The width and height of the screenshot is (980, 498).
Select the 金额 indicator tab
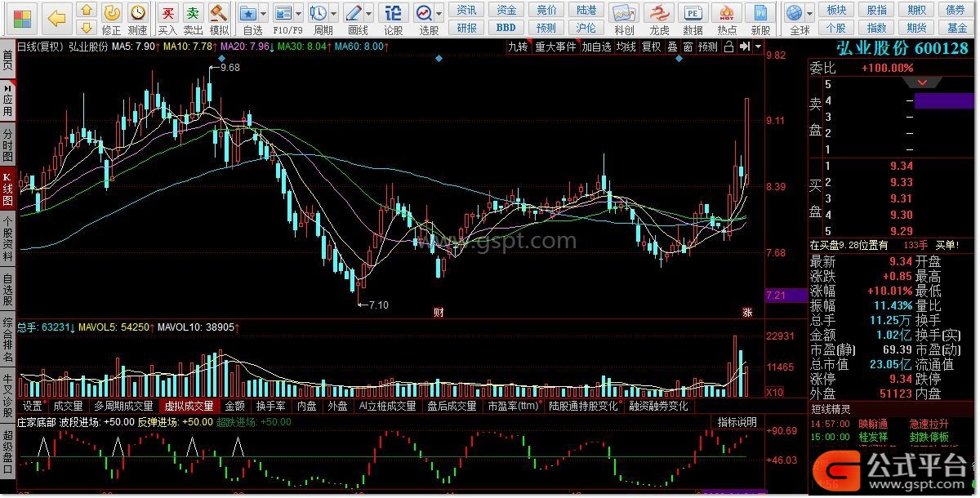235,406
